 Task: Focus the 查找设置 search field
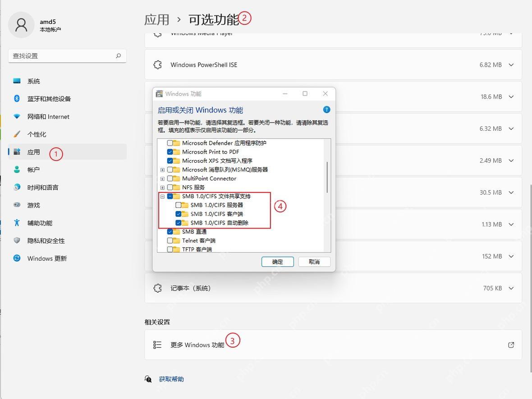(67, 55)
